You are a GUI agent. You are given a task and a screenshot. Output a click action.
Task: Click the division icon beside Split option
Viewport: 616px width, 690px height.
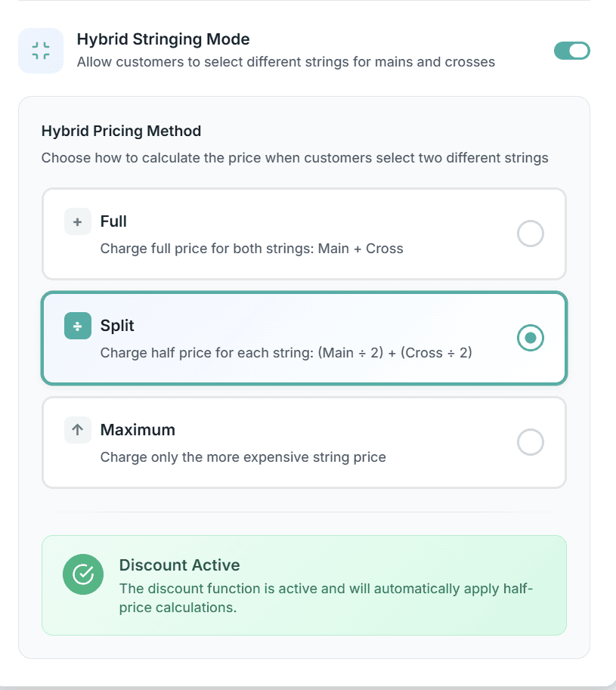[77, 326]
